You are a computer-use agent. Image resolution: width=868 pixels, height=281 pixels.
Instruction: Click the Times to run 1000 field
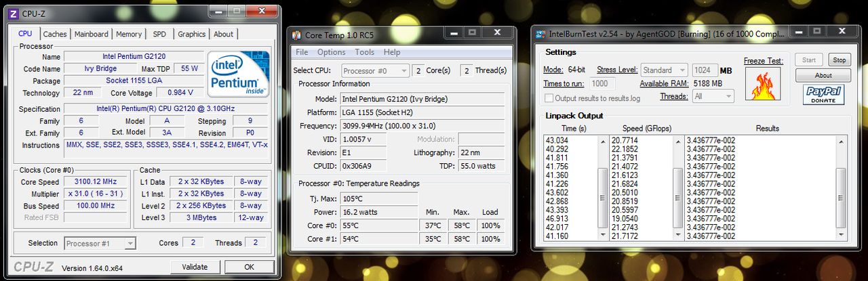click(x=602, y=83)
